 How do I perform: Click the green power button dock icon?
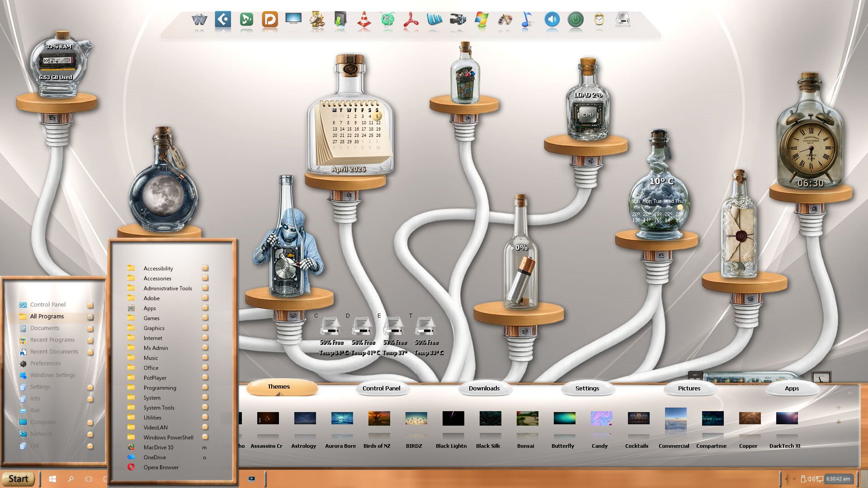coord(576,20)
